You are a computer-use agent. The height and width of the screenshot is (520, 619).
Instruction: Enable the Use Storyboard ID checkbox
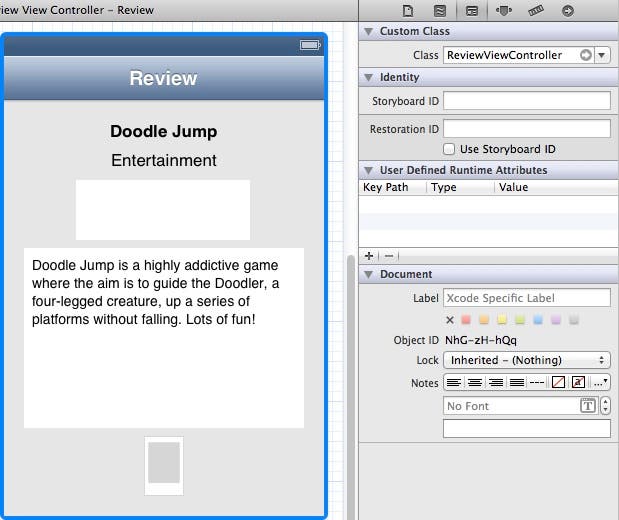449,149
